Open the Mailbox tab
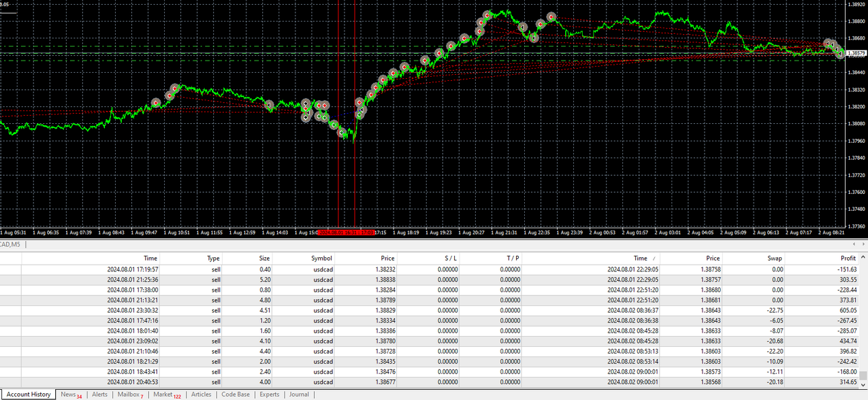This screenshot has height=400, width=868. pyautogui.click(x=131, y=395)
